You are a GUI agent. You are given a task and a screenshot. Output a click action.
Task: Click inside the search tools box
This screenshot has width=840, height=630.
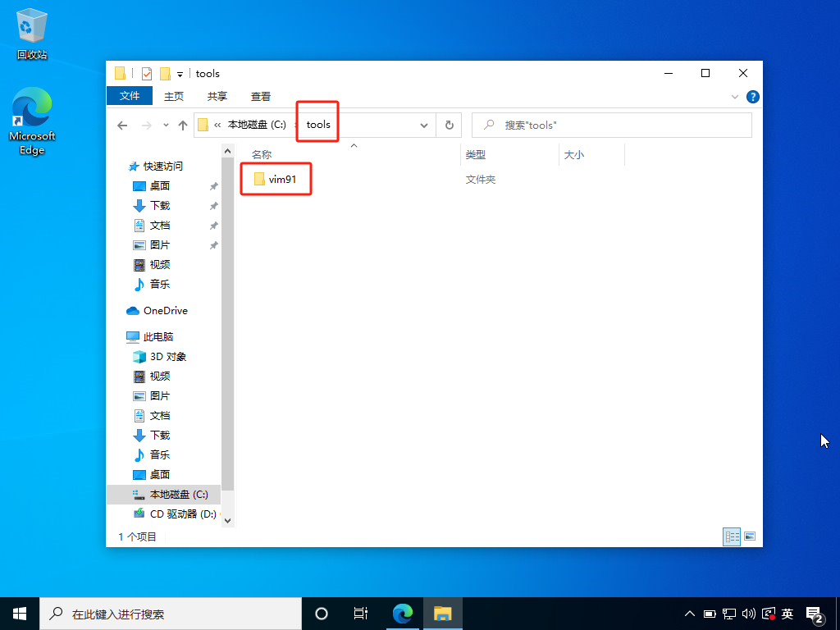pyautogui.click(x=611, y=125)
